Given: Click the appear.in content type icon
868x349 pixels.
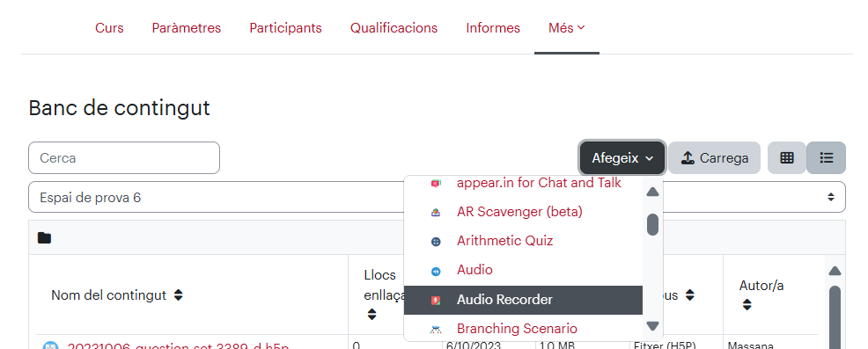Looking at the screenshot, I should click(436, 183).
